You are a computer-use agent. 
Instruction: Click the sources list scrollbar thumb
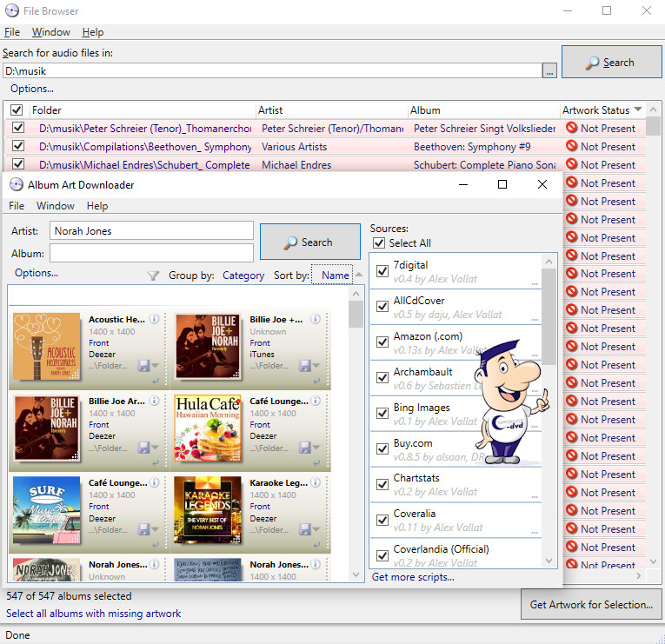tap(549, 316)
